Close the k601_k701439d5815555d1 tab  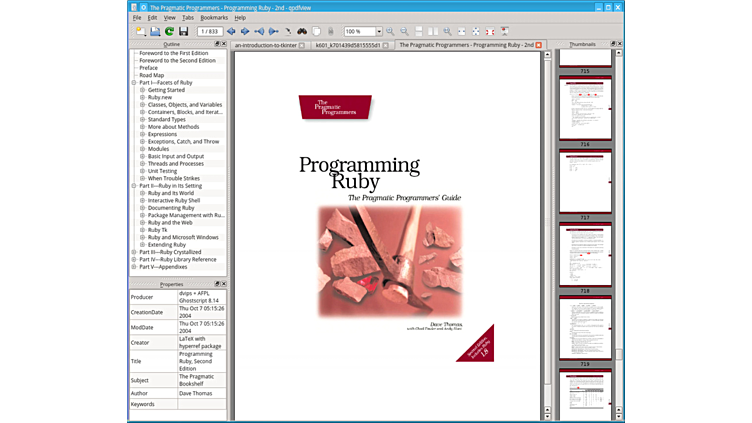coord(386,46)
